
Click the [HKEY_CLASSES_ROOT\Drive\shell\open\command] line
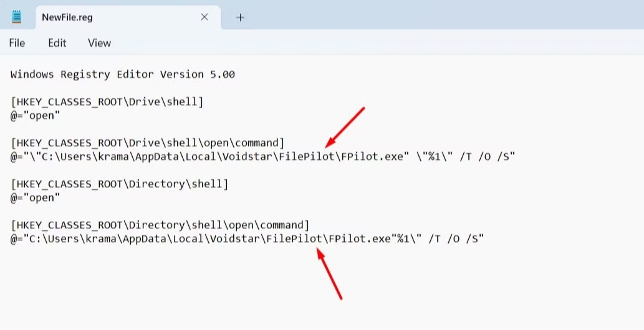(x=148, y=143)
